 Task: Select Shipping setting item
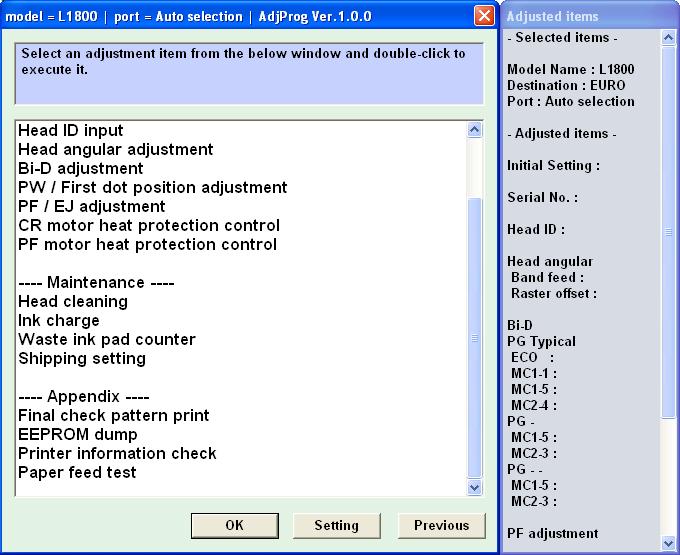[82, 359]
